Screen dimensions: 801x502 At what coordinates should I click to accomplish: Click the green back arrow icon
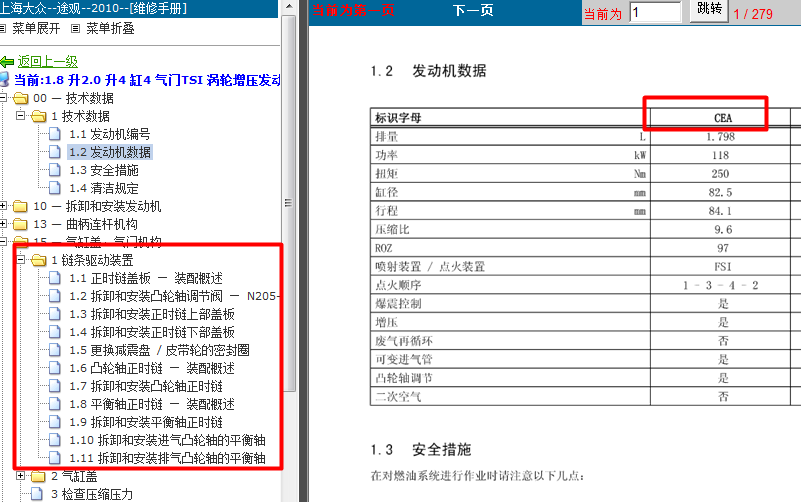coord(7,62)
